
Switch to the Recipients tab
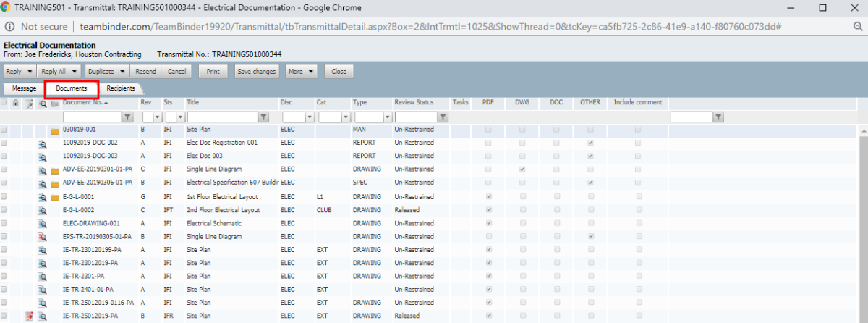[121, 88]
